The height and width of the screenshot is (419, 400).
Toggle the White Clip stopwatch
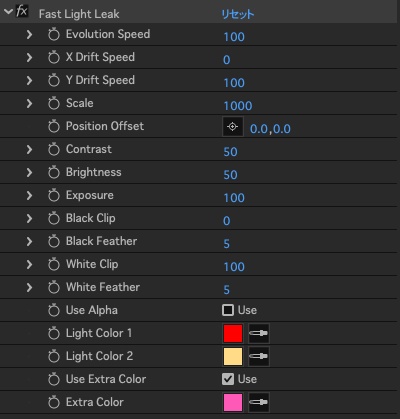click(x=54, y=264)
